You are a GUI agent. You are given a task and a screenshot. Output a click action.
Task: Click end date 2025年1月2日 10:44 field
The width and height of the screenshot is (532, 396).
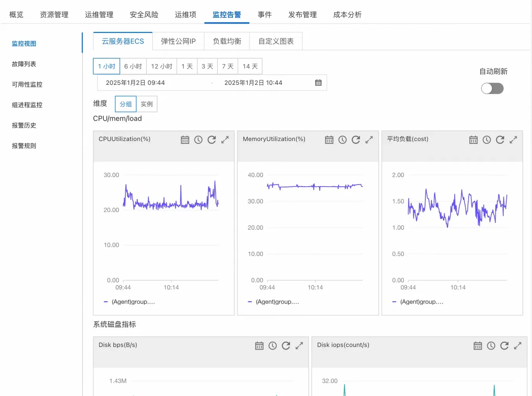coord(253,83)
